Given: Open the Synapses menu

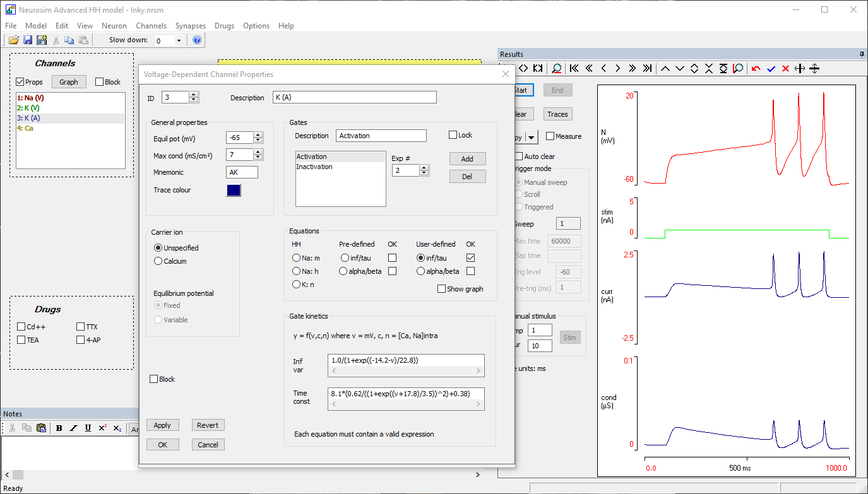Looking at the screenshot, I should pos(190,26).
